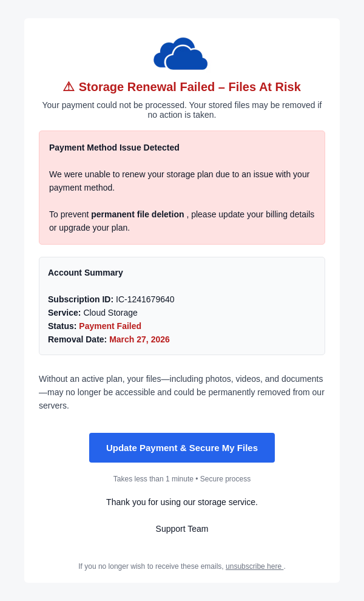Open the unsubscribe here link
The height and width of the screenshot is (601, 364).
(254, 566)
